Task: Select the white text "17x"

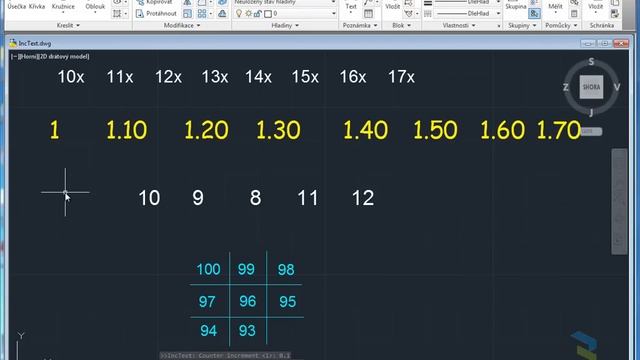Action: click(401, 77)
